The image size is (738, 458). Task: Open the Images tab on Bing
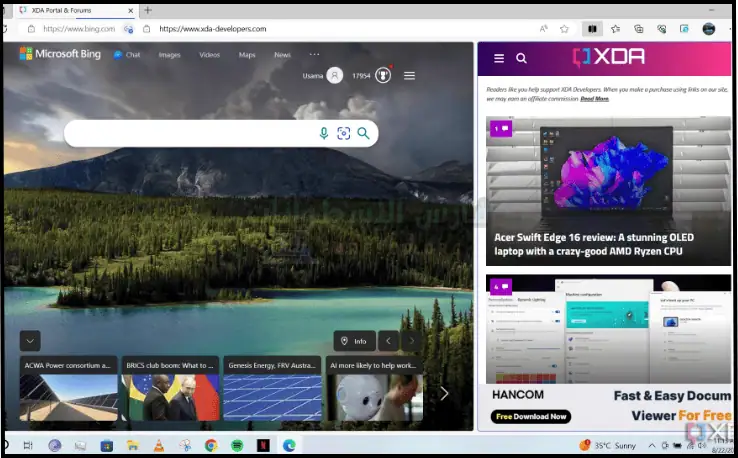click(169, 55)
